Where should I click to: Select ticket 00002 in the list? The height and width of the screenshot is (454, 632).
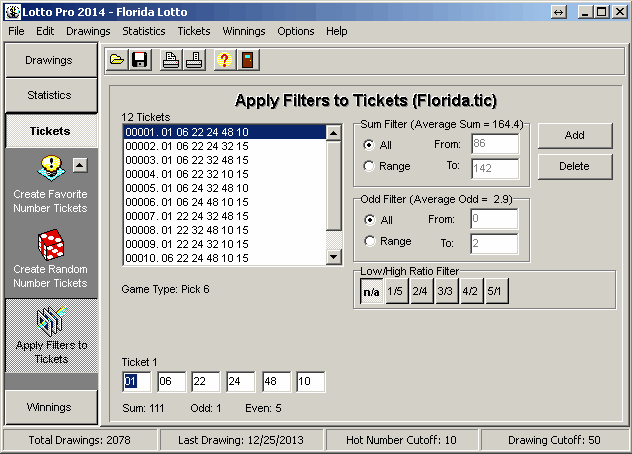[x=225, y=146]
